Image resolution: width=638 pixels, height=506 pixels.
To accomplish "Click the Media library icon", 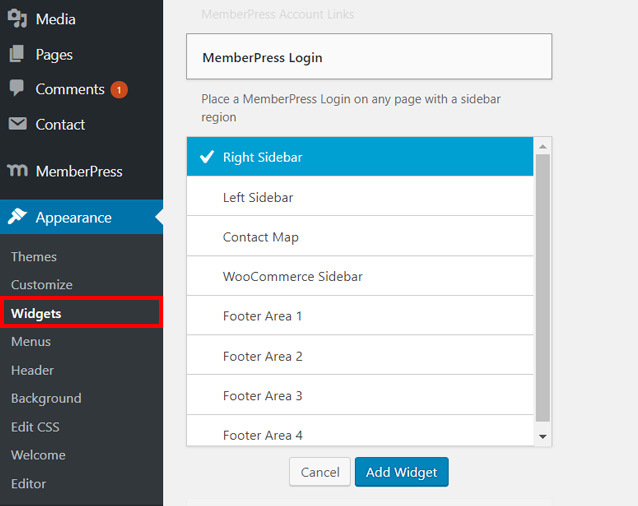I will [17, 19].
